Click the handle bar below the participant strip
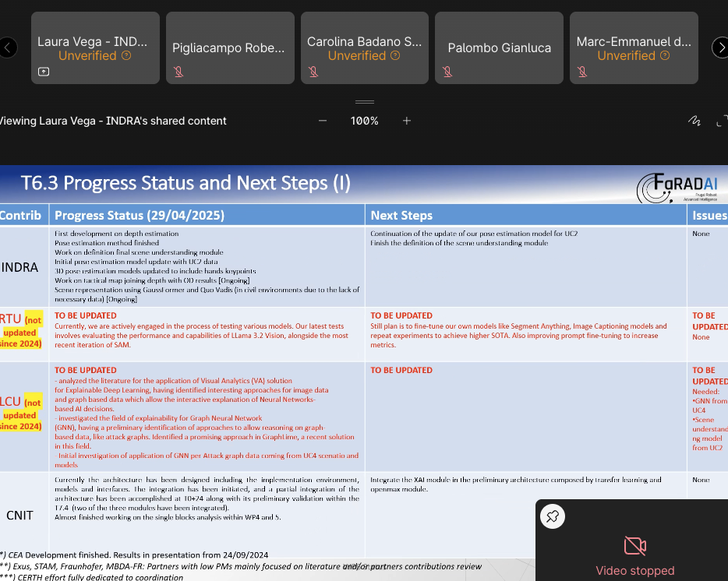 pos(365,102)
